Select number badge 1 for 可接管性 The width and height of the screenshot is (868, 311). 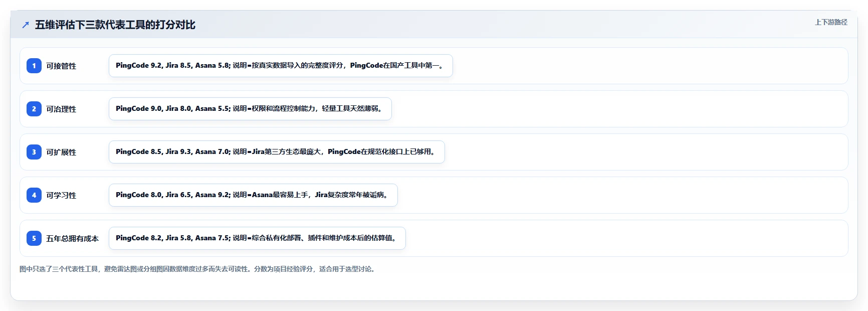[x=34, y=66]
